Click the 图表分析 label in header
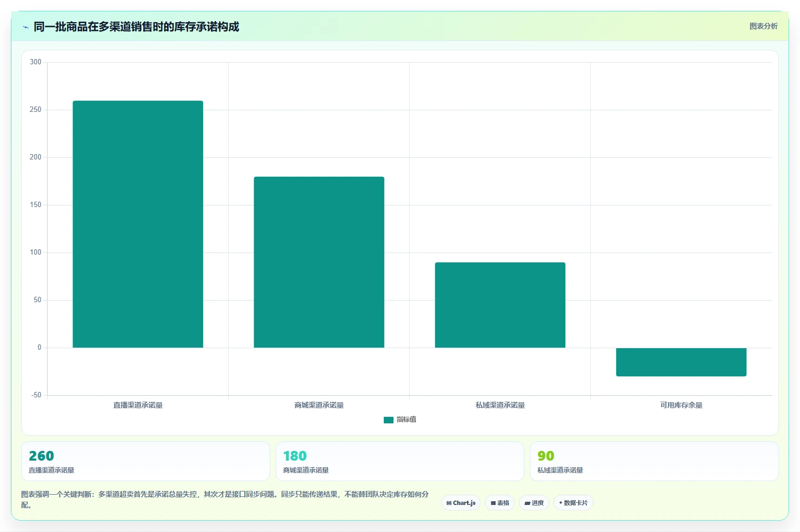800x532 pixels. click(763, 26)
